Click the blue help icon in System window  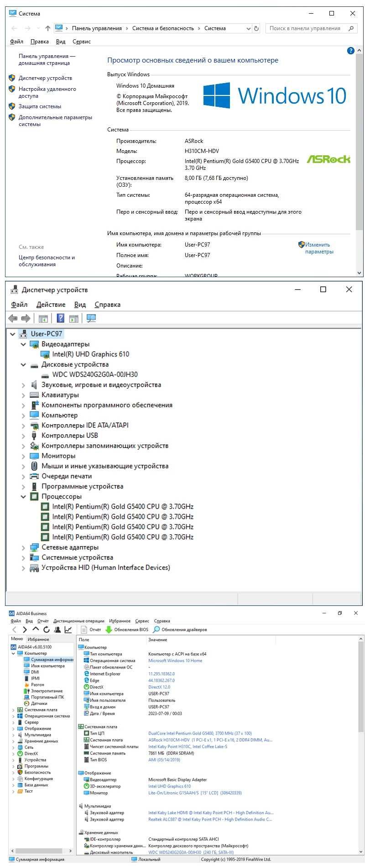point(350,51)
